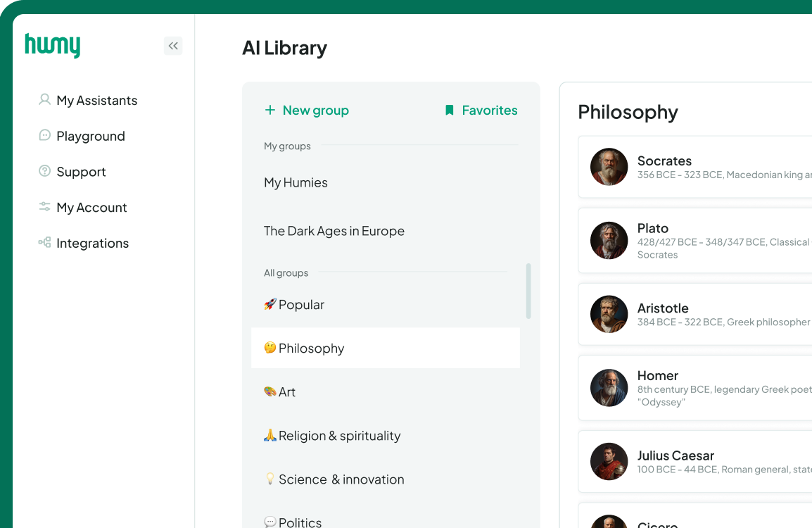The width and height of the screenshot is (812, 528).
Task: Click the humy logo
Action: 53,45
